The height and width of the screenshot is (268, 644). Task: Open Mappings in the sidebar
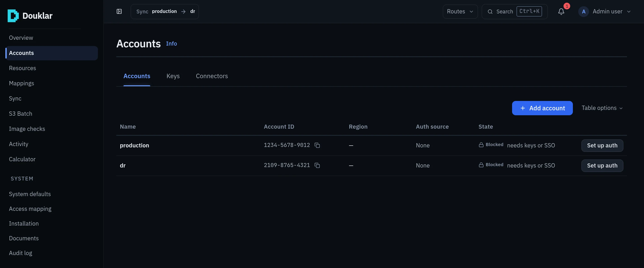pyautogui.click(x=21, y=83)
